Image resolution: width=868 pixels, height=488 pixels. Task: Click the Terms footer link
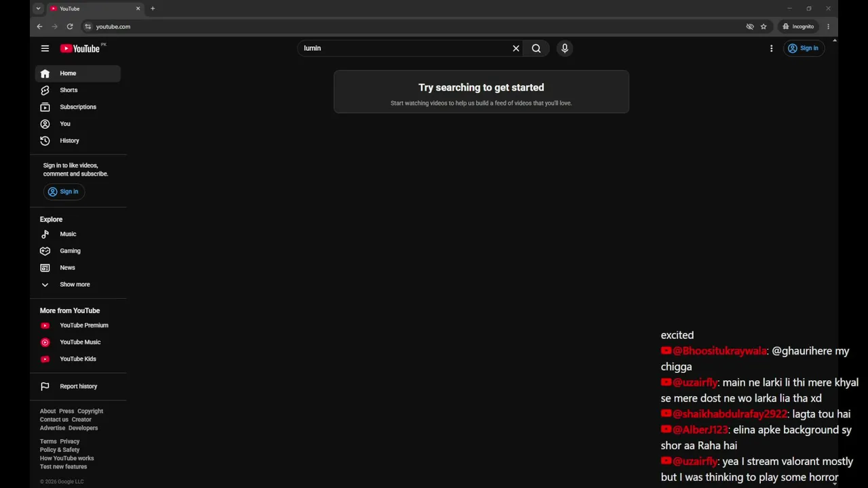pyautogui.click(x=48, y=442)
